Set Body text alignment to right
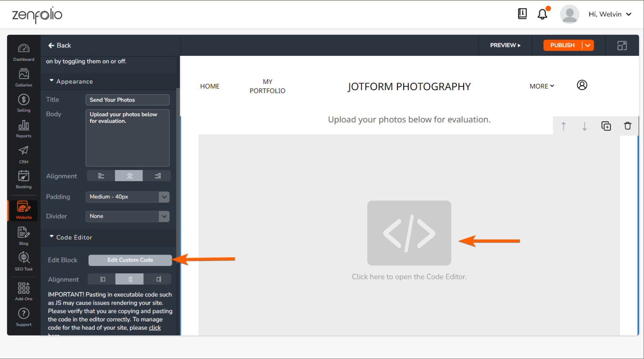Viewport: 644px width, 359px height. tap(157, 176)
